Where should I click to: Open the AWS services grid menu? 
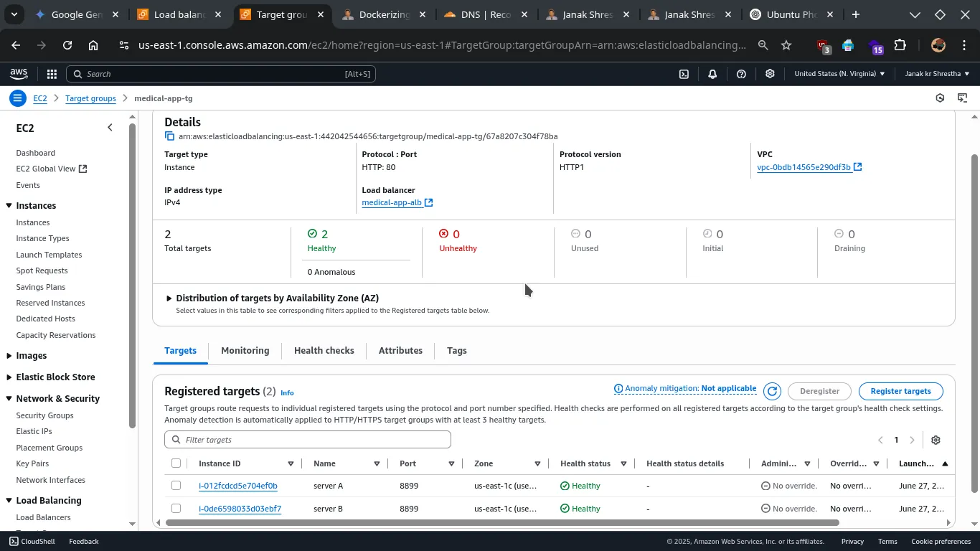point(52,74)
